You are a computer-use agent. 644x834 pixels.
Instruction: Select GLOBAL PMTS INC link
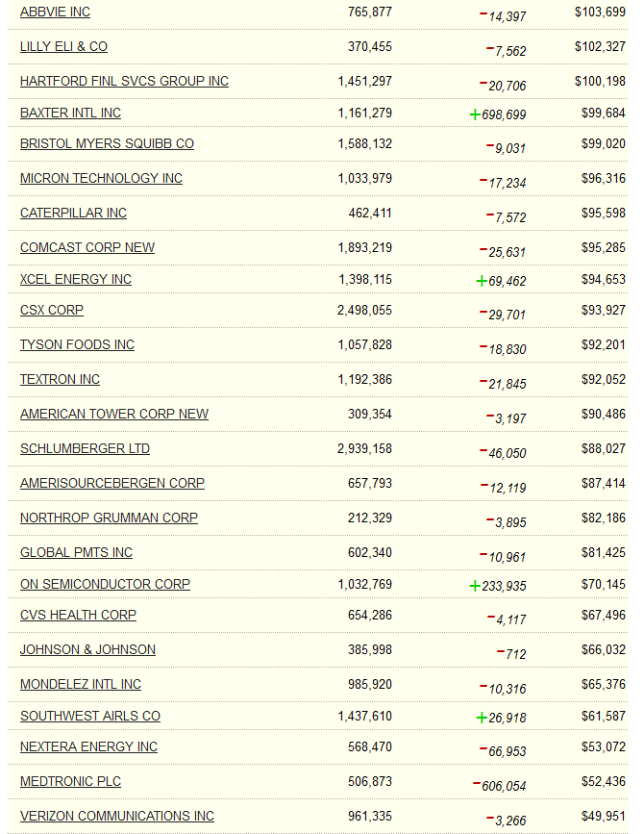click(x=76, y=552)
